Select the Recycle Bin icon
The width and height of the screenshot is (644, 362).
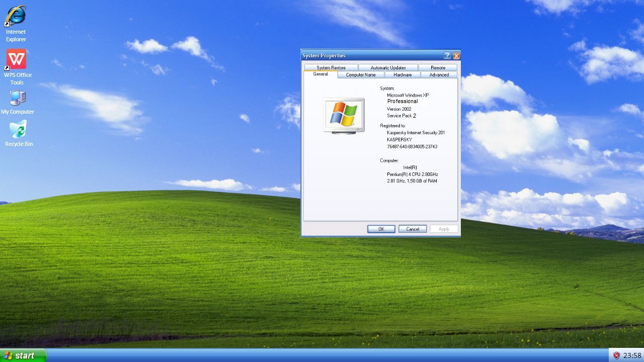(x=19, y=133)
